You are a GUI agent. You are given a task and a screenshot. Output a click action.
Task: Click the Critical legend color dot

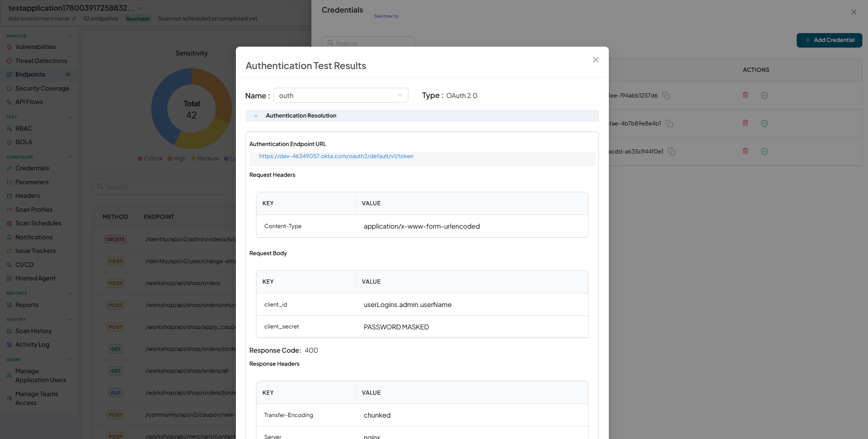(x=140, y=159)
